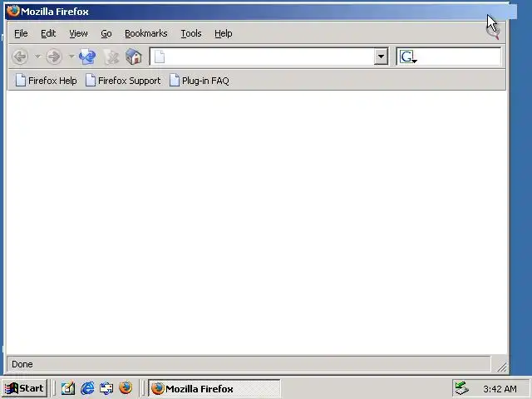Image resolution: width=532 pixels, height=399 pixels.
Task: Open the Firefox Support bookmark
Action: (123, 81)
